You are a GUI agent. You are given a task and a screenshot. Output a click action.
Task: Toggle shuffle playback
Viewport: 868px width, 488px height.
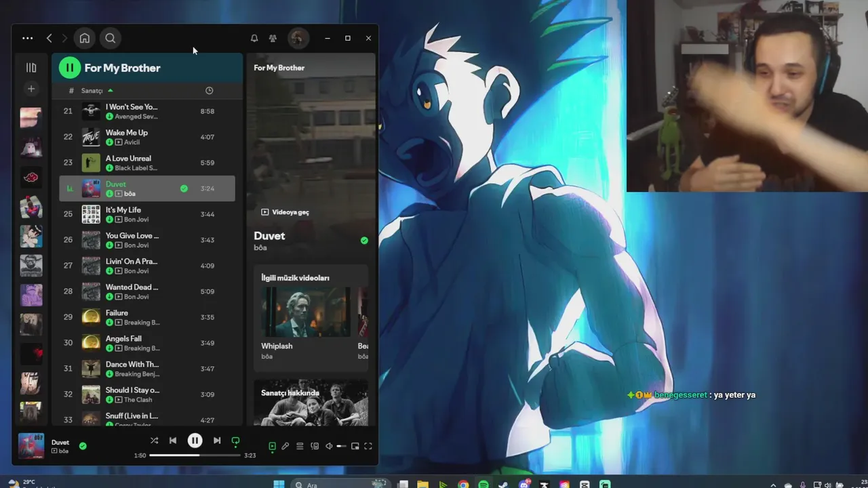(x=154, y=441)
